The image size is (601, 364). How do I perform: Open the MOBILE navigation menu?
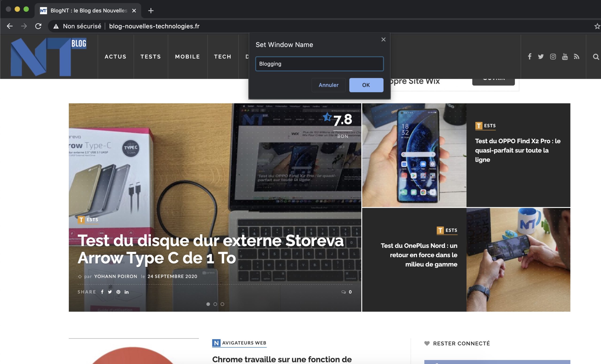187,57
